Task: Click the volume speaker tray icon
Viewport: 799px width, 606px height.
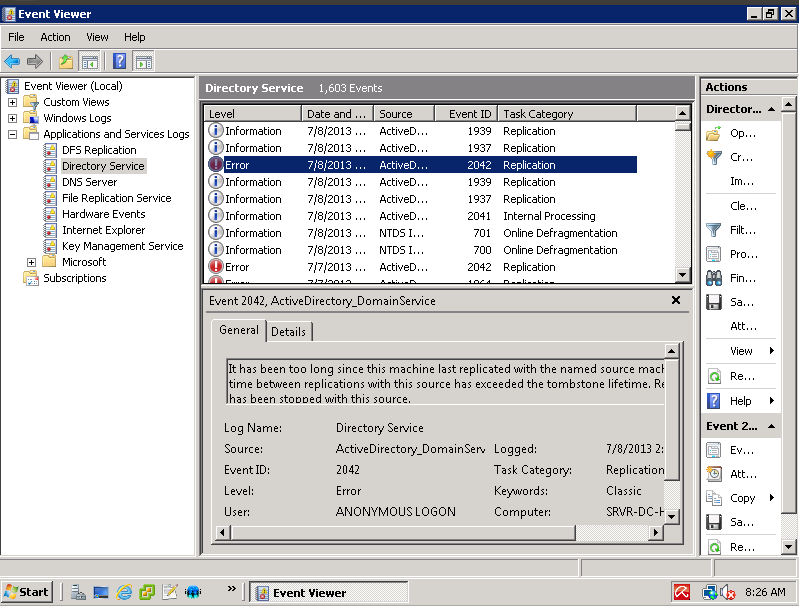Action: (728, 592)
